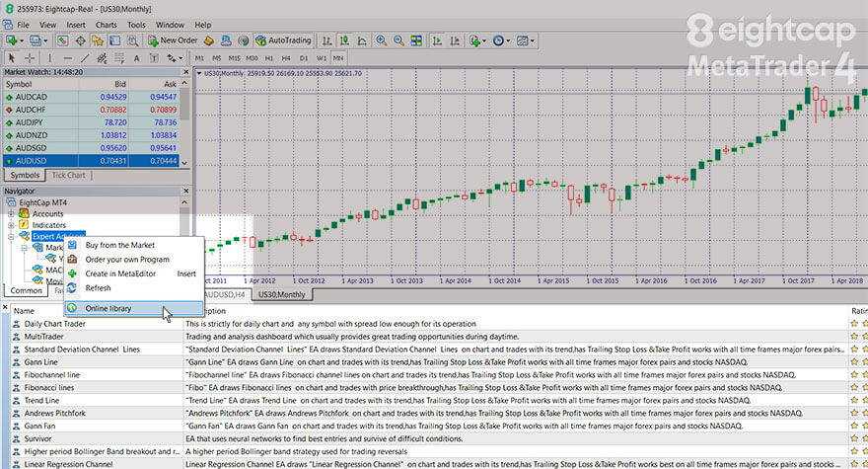The image size is (868, 469).
Task: Select the MN monthly timeframe button
Action: [337, 57]
